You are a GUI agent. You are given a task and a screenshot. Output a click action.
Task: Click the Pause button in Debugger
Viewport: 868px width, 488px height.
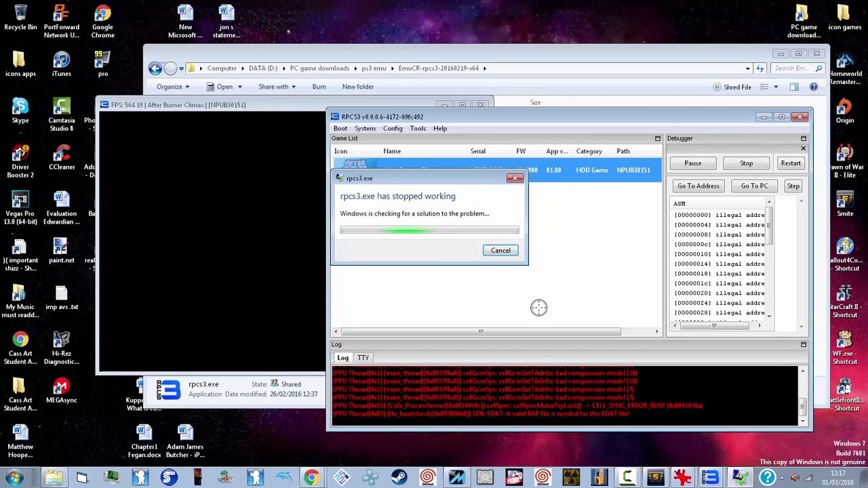coord(693,163)
